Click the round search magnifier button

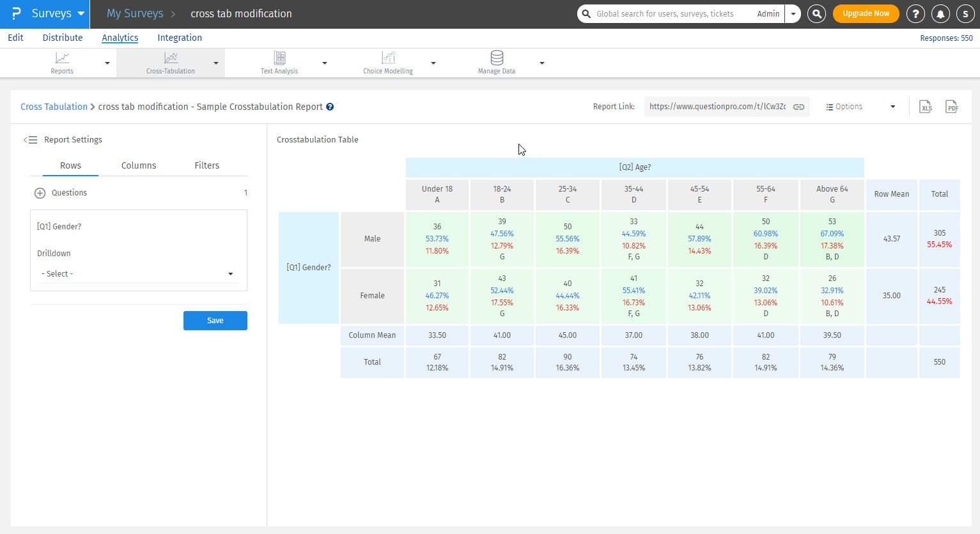click(816, 13)
